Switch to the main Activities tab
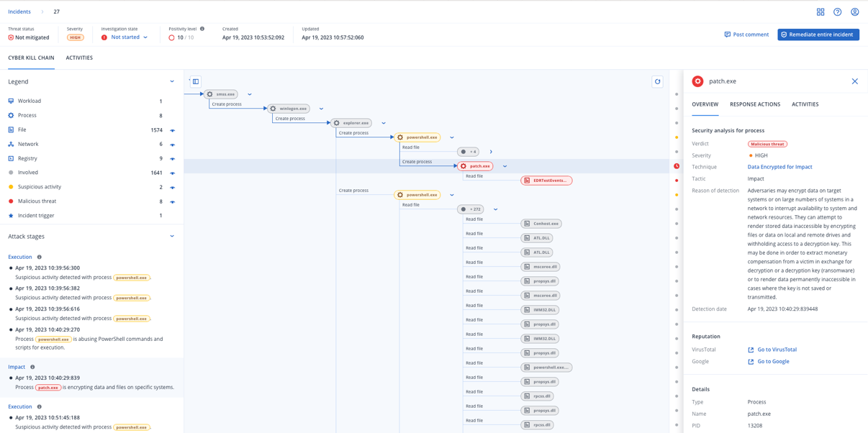Viewport: 868px width, 433px height. coord(79,58)
